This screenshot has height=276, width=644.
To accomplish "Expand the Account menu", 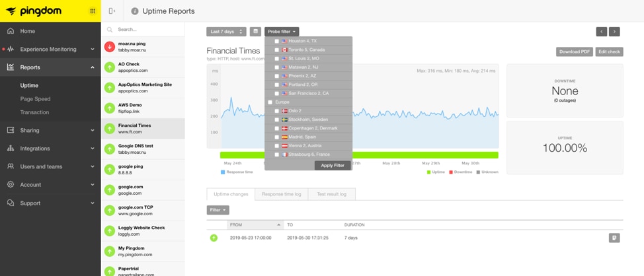I will [93, 184].
